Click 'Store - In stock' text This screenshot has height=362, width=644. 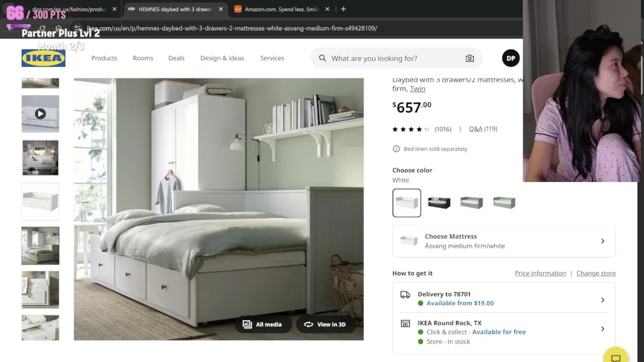tap(448, 342)
